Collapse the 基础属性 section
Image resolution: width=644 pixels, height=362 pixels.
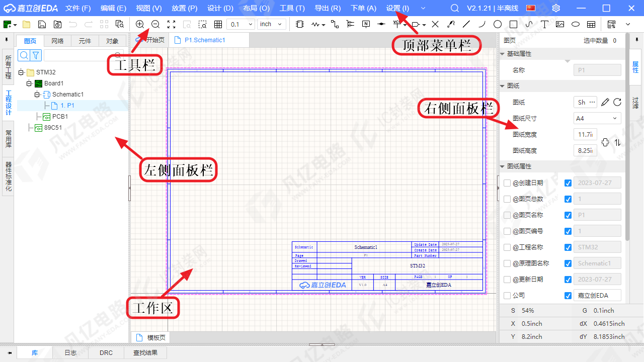[502, 54]
